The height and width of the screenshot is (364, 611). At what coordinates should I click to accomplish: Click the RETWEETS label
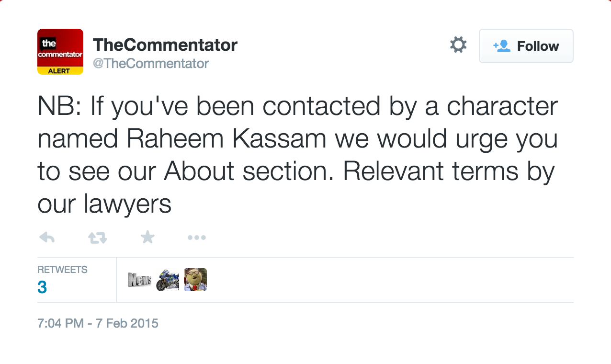pos(62,270)
